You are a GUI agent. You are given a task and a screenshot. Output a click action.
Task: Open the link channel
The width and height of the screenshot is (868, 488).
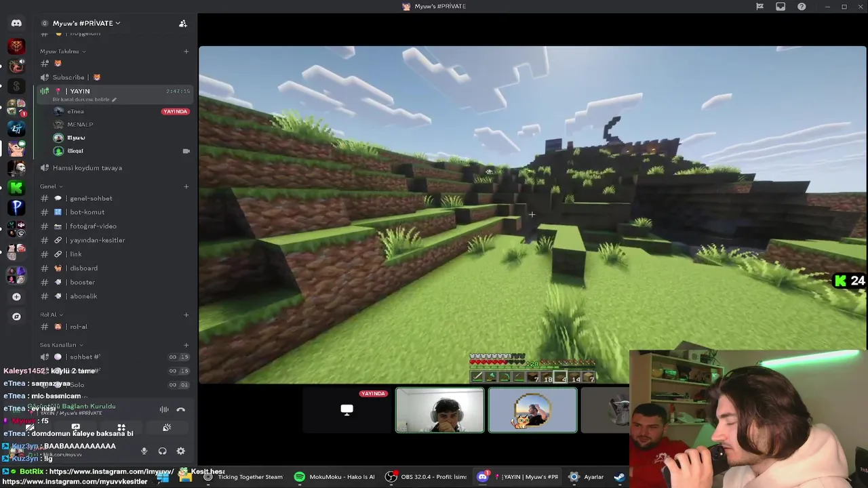point(115,254)
